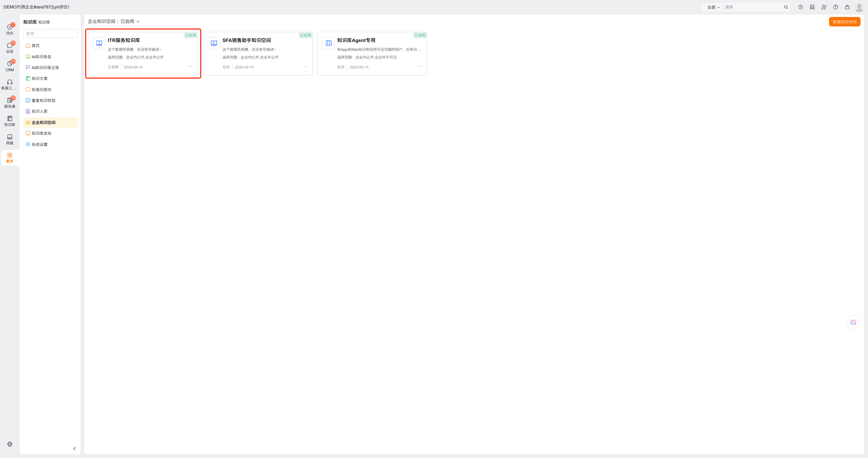The height and width of the screenshot is (458, 868).
Task: Click the help question mark icon
Action: [x=835, y=7]
